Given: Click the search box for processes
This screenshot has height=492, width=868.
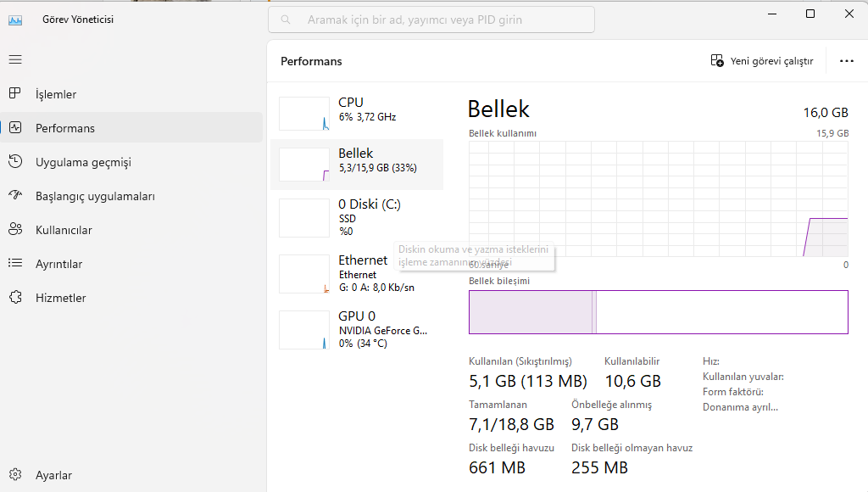Looking at the screenshot, I should tap(431, 20).
